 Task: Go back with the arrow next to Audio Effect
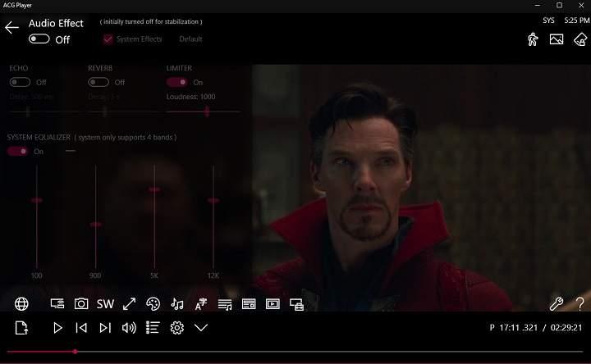coord(11,28)
